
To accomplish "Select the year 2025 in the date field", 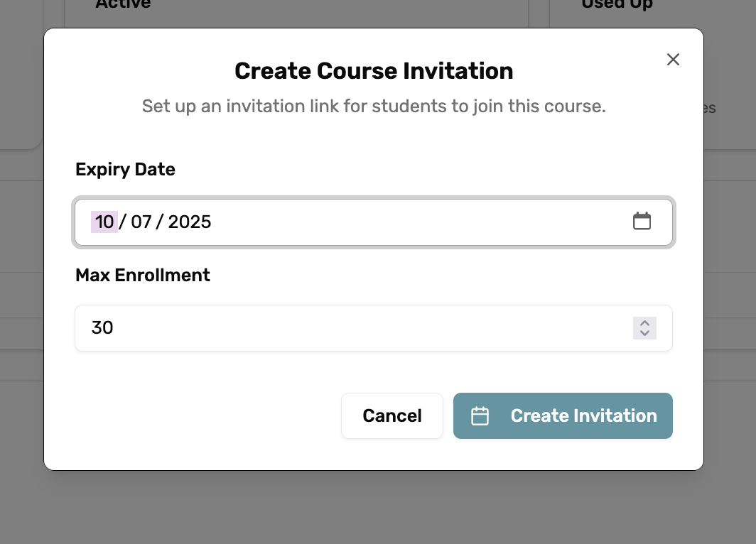I will (190, 222).
